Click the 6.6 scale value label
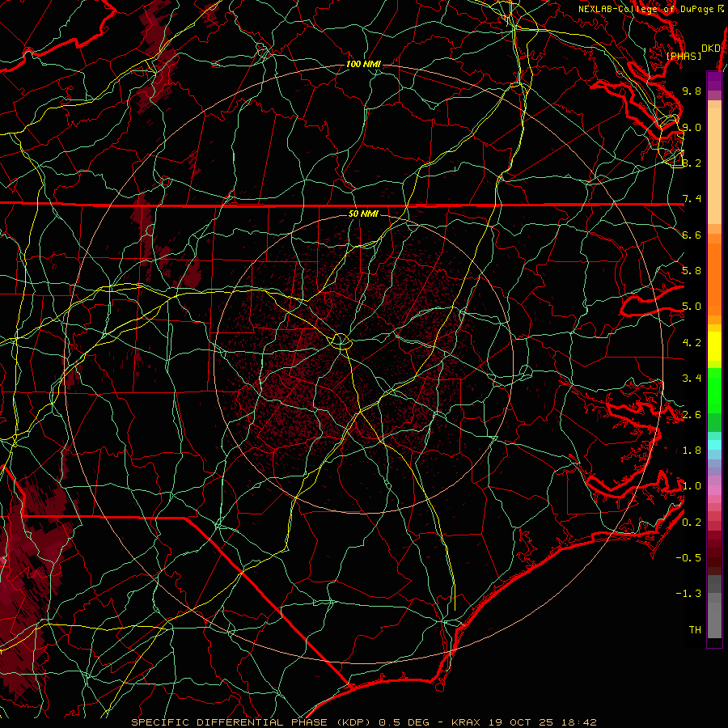This screenshot has width=728, height=728. tap(692, 235)
